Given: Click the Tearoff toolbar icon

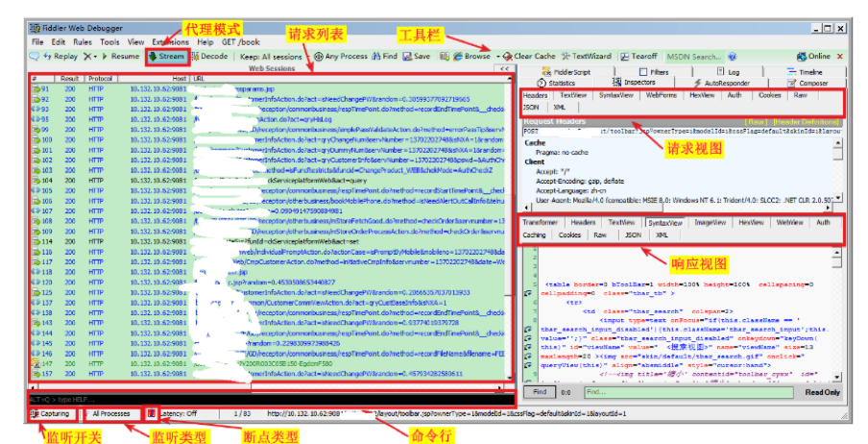Looking at the screenshot, I should click(x=624, y=56).
